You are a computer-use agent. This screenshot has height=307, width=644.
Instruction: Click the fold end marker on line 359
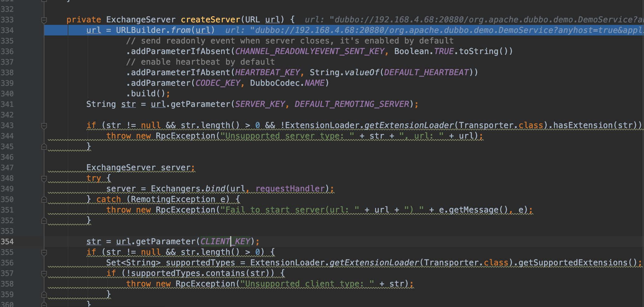[44, 295]
